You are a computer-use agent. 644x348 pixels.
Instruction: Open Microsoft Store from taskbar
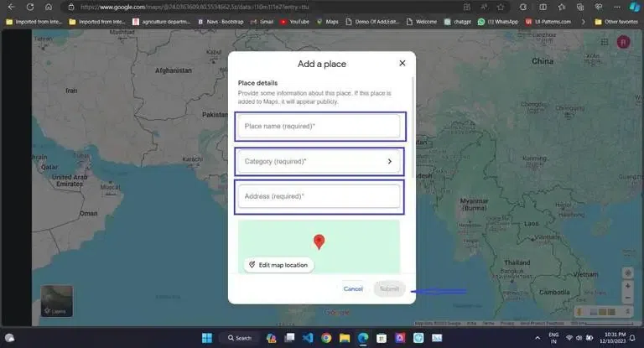(382, 338)
